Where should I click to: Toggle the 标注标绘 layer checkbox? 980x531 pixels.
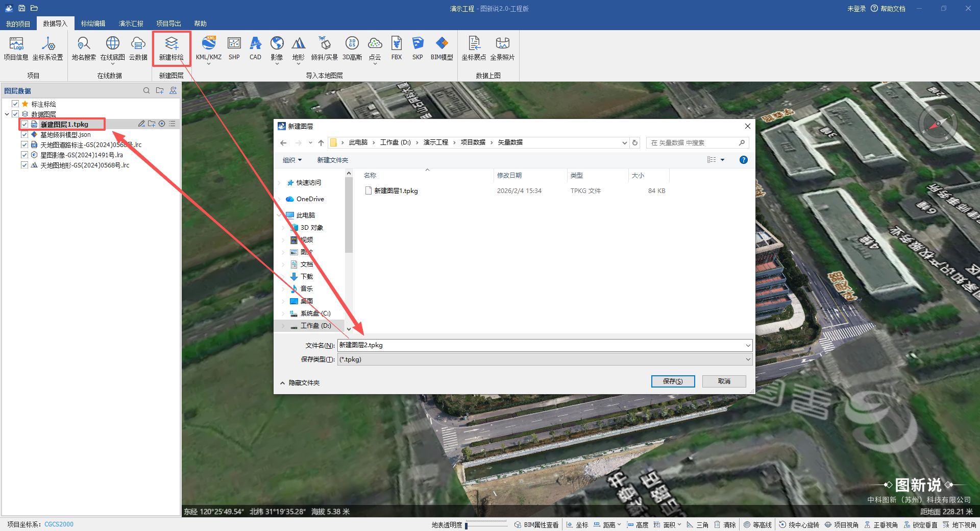(x=15, y=104)
